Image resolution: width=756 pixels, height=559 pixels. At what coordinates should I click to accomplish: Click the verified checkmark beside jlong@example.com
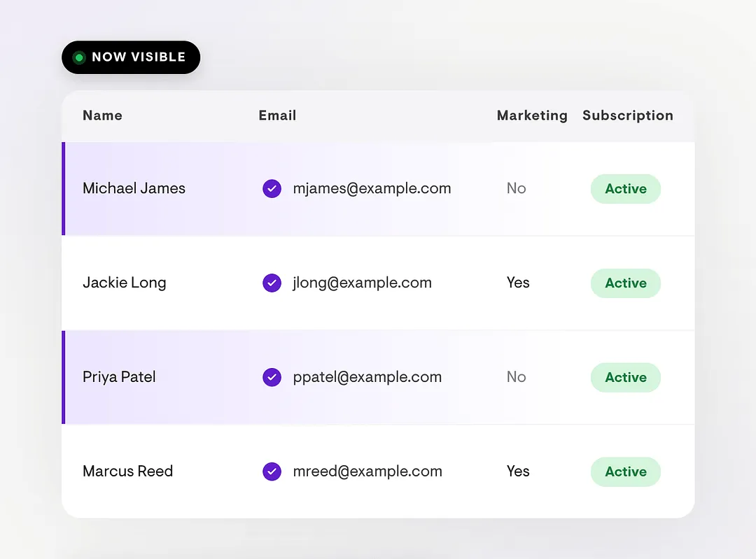coord(272,283)
